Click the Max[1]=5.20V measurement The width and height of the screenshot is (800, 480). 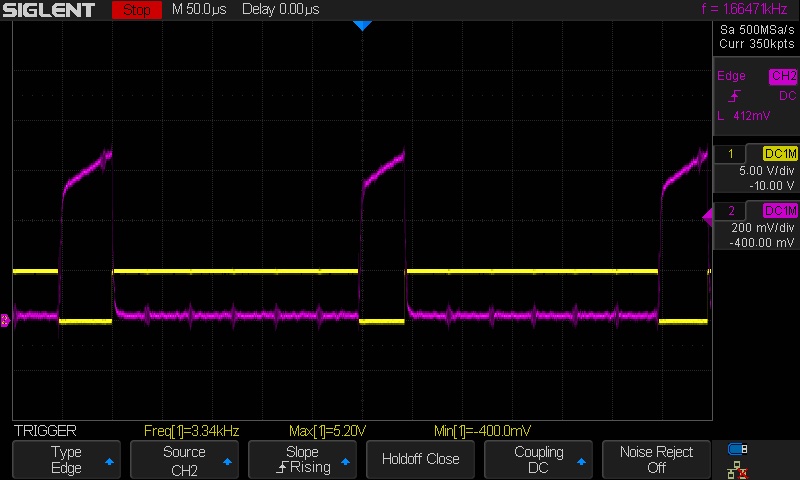click(x=327, y=431)
